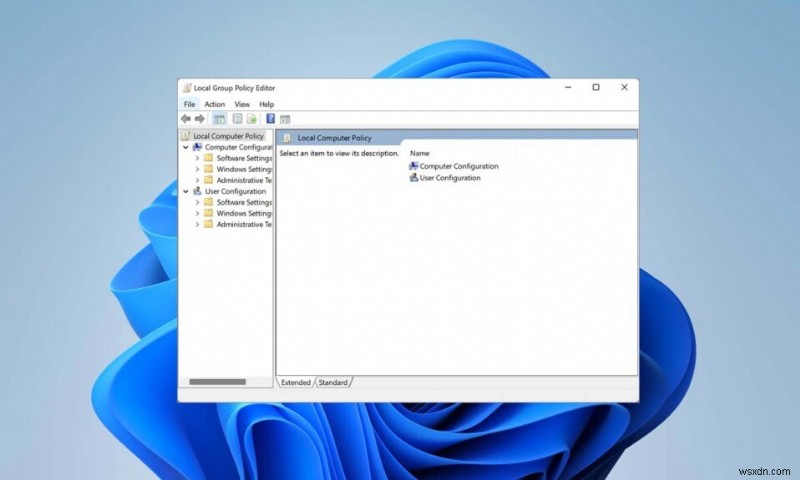Click the Properties toolbar icon
Viewport: 800px width, 480px height.
click(237, 119)
